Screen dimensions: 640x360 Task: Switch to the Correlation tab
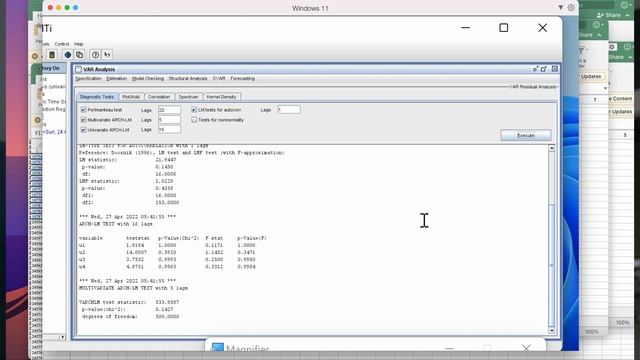point(159,97)
